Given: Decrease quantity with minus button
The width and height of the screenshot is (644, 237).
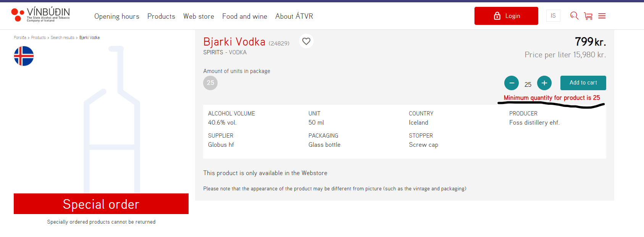Looking at the screenshot, I should (x=512, y=83).
